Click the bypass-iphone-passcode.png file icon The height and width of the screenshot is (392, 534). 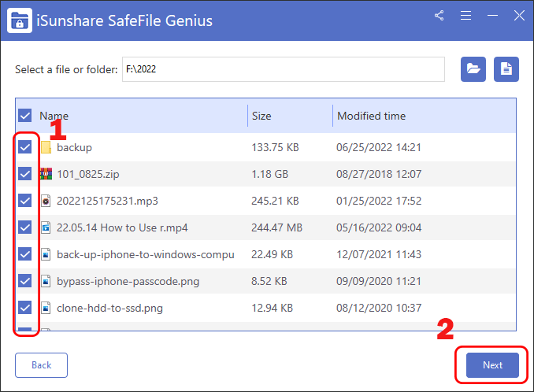click(x=46, y=281)
